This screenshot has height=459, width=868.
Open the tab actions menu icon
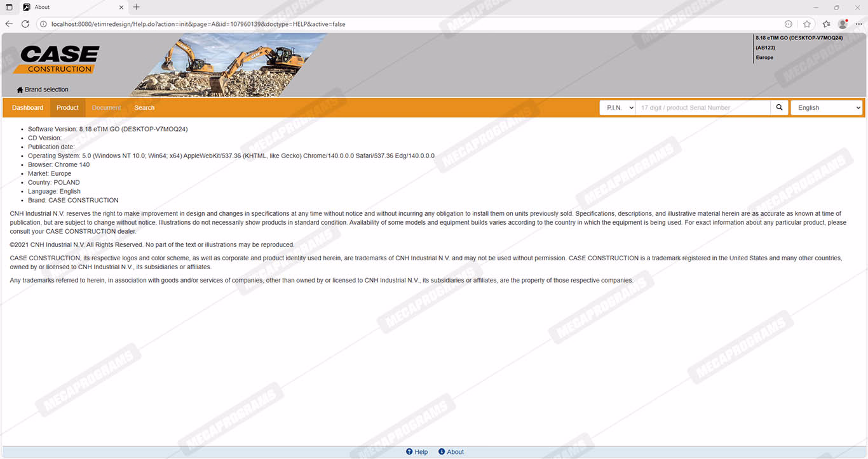(9, 7)
